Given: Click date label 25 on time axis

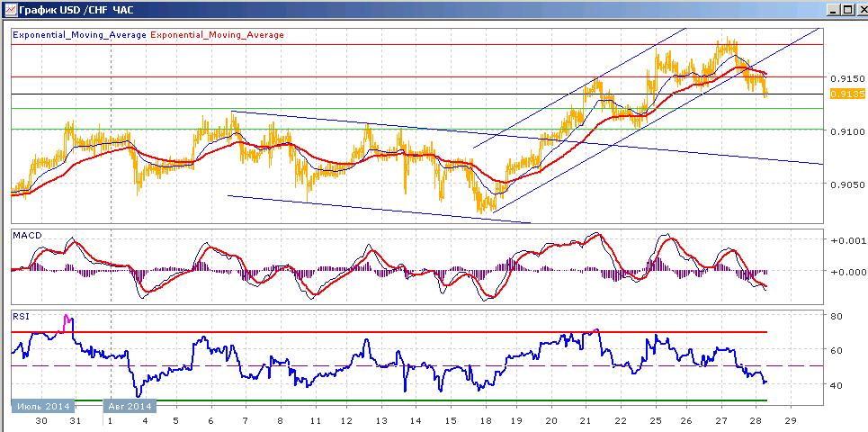Looking at the screenshot, I should point(656,421).
